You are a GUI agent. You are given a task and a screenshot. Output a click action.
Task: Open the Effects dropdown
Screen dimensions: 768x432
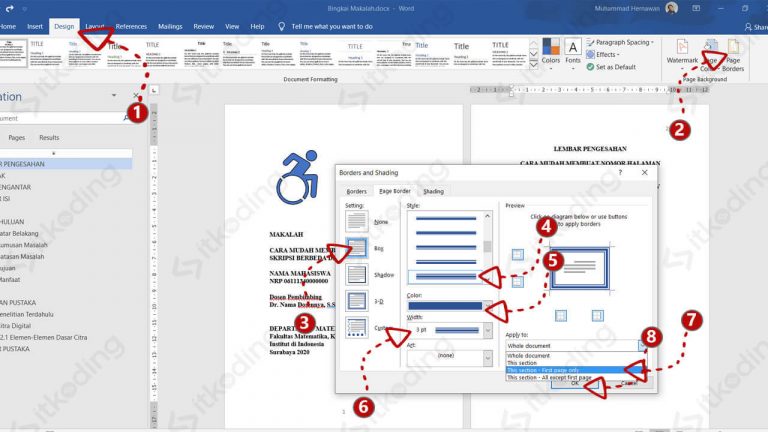(603, 54)
